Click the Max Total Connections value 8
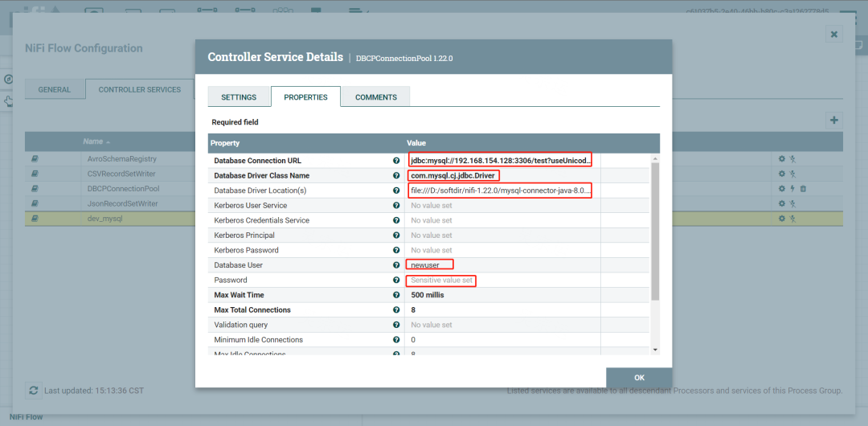 point(414,310)
